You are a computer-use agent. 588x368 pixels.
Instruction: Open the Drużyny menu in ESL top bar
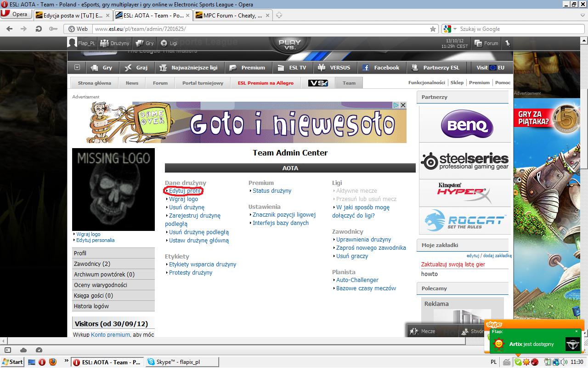click(115, 43)
